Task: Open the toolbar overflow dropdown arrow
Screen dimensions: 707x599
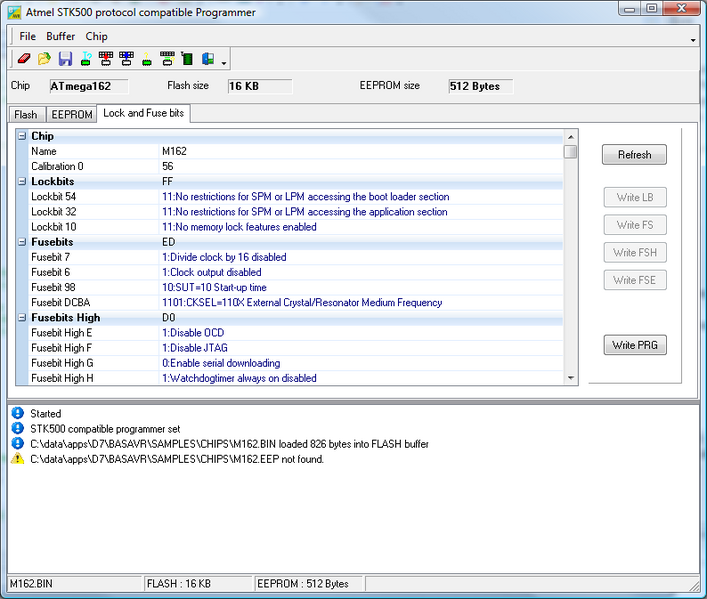Action: tap(224, 63)
